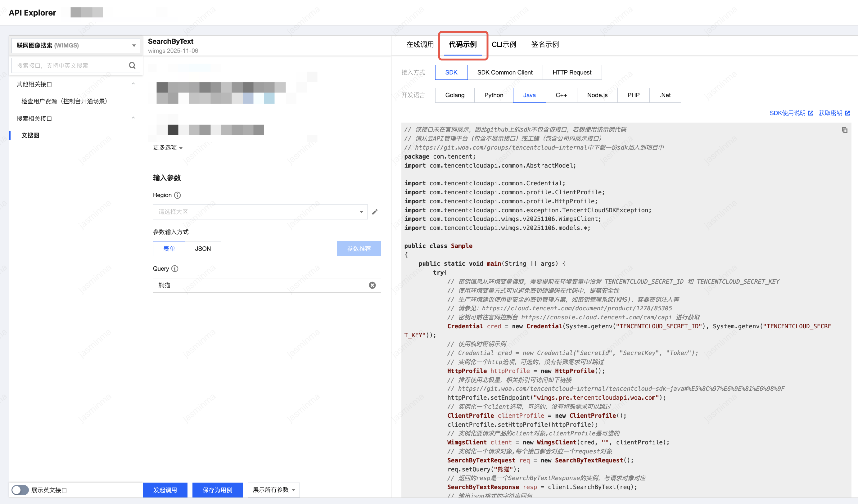Select JSON parameter input mode

tap(203, 248)
